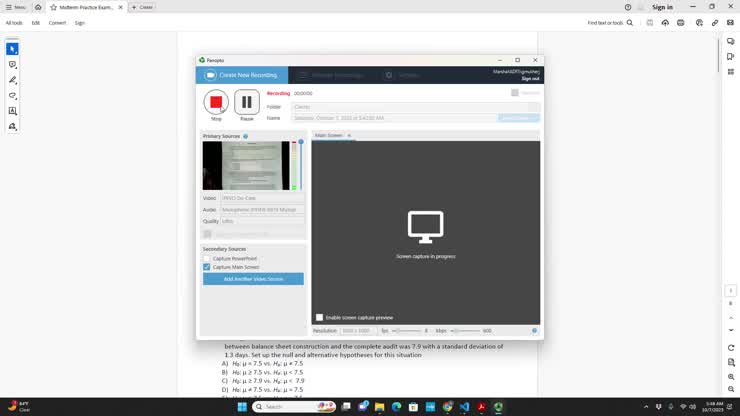The image size is (740, 416).
Task: Click the Send by email icon
Action: (x=731, y=23)
